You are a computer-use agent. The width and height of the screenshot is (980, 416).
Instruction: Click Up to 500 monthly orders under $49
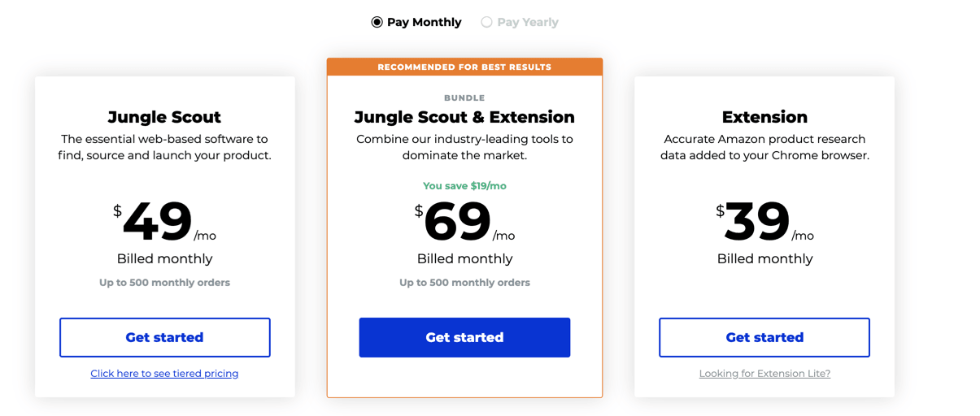[164, 283]
